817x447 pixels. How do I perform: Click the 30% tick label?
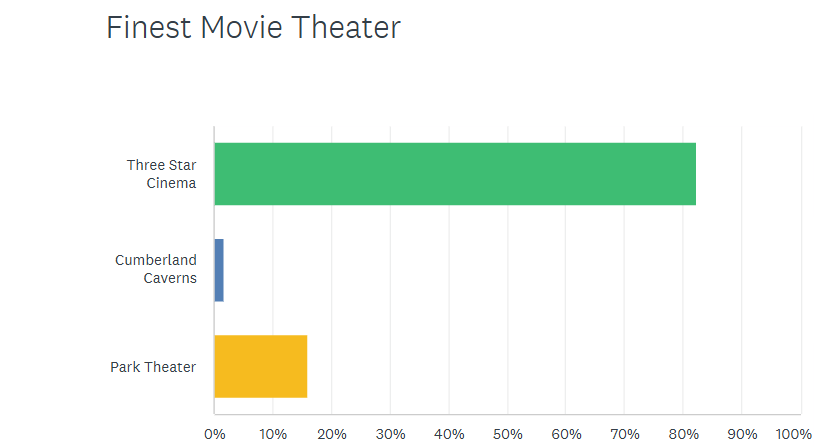tap(390, 434)
